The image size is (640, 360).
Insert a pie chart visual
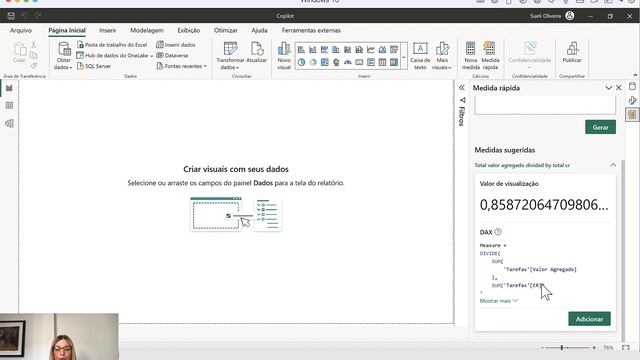[301, 62]
